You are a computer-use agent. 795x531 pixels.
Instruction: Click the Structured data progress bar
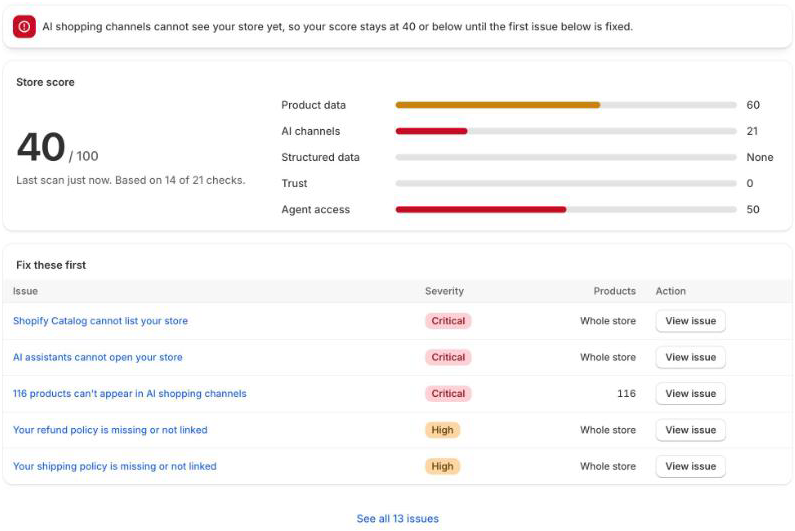click(566, 157)
